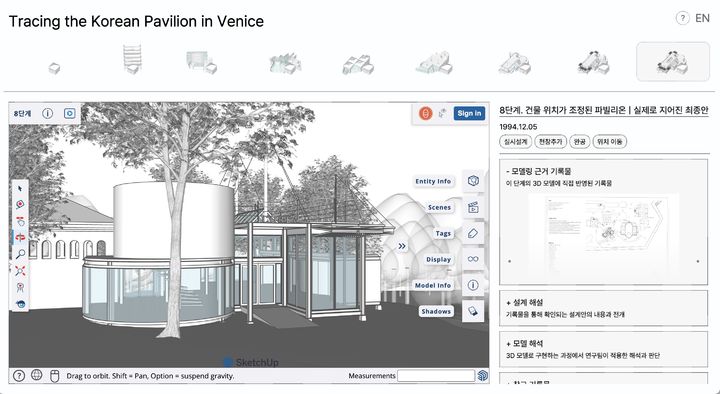Open the Model Info panel icon

(473, 285)
